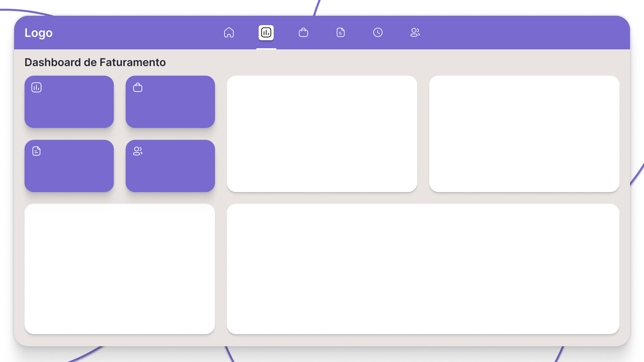The height and width of the screenshot is (362, 644).
Task: Click the bottom left white panel
Action: (119, 269)
